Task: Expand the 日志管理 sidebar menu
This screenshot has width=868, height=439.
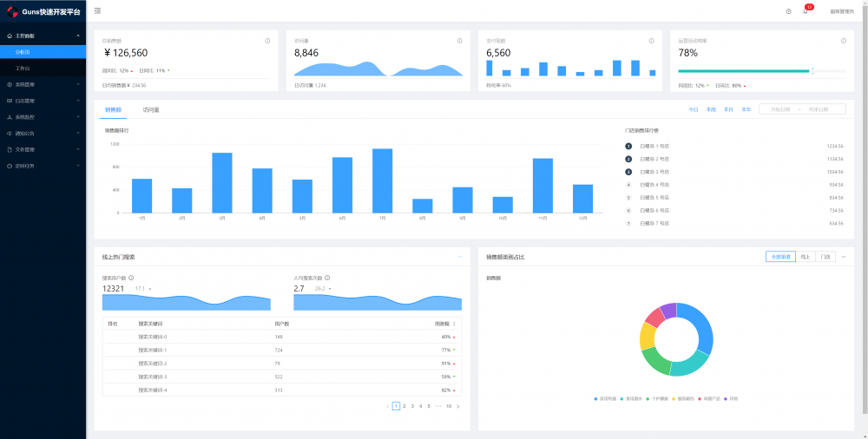Action: pos(43,101)
